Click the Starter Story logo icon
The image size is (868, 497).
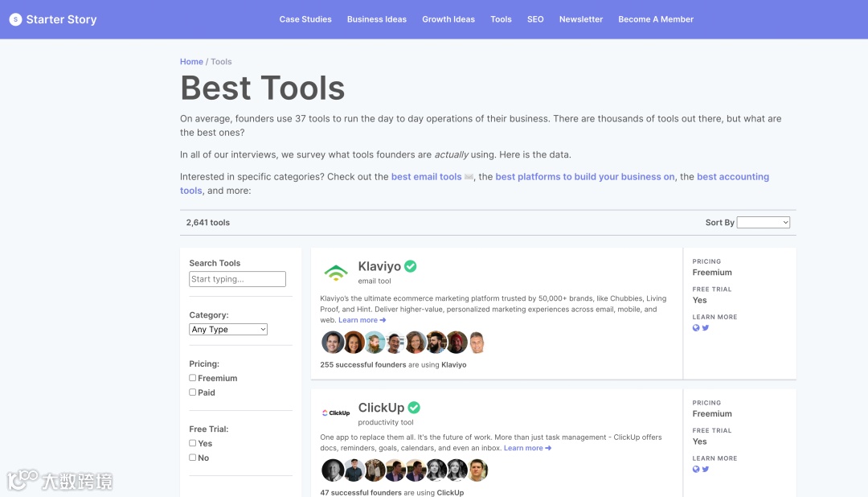coord(15,19)
